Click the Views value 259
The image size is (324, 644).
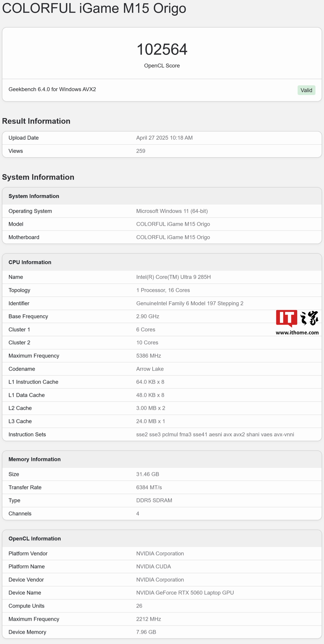click(x=141, y=151)
